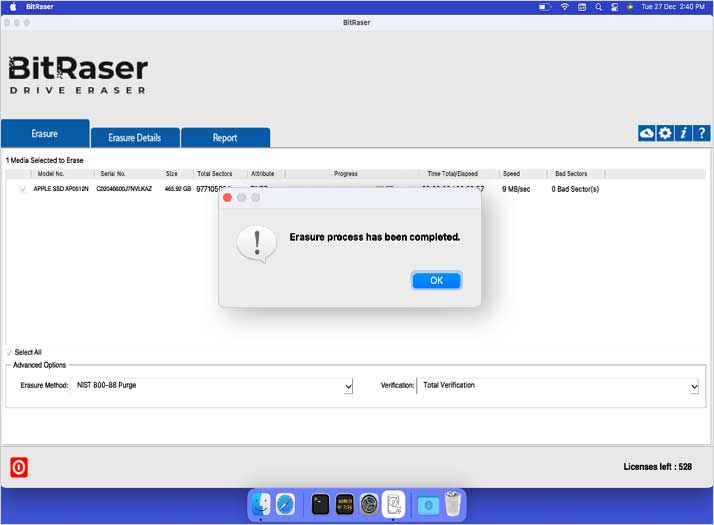Open the BitRaser menu bar item
Image resolution: width=714 pixels, height=525 pixels.
tap(40, 6)
